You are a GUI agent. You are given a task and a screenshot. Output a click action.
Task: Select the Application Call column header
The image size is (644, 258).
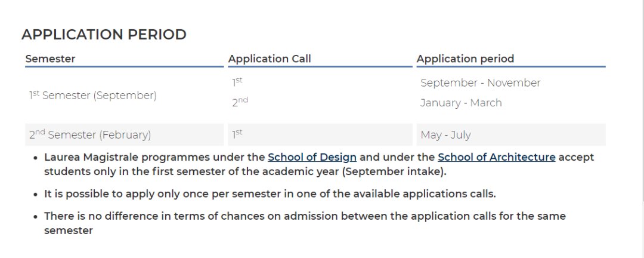click(270, 59)
